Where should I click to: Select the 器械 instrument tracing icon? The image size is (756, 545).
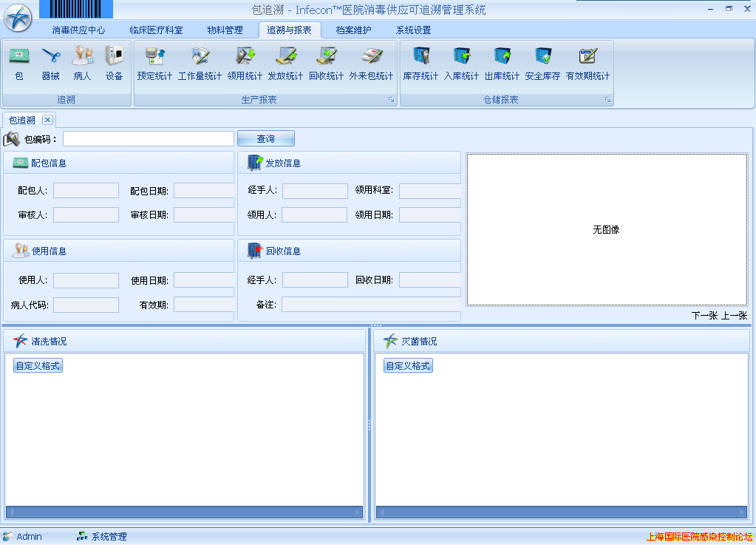point(51,61)
